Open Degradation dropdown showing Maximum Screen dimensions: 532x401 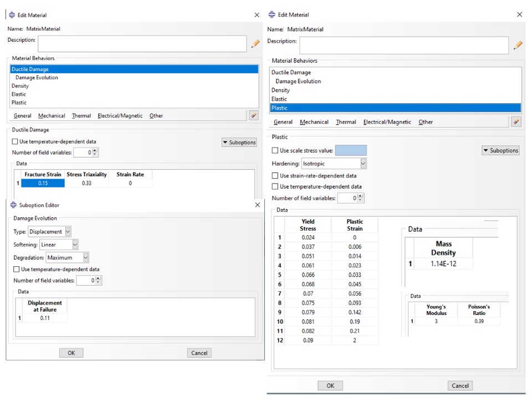[67, 257]
